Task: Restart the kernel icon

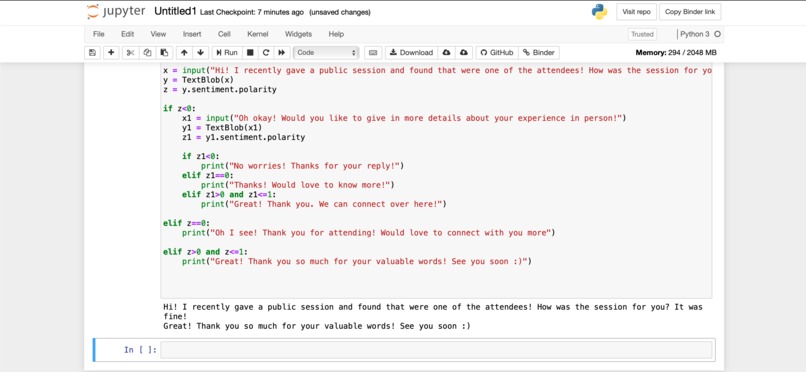Action: (x=266, y=52)
